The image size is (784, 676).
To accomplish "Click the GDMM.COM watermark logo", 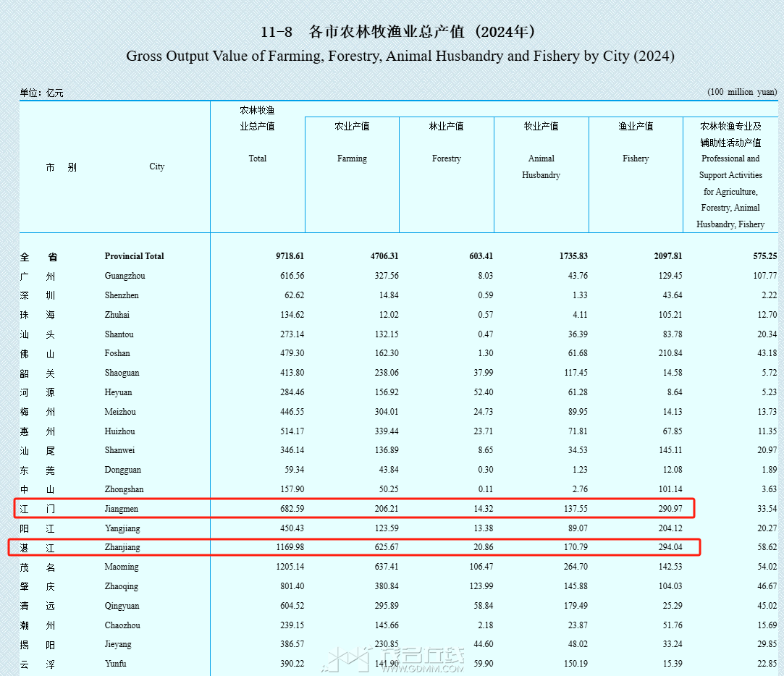I will [x=395, y=659].
